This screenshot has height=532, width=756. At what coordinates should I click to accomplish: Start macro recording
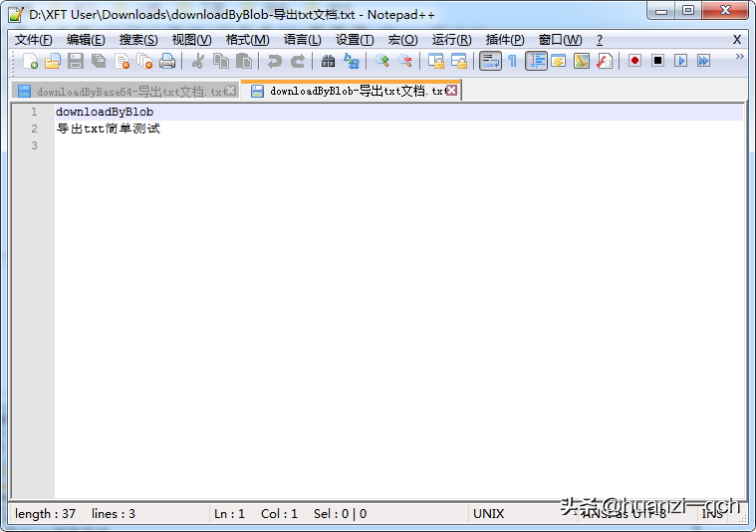tap(634, 61)
